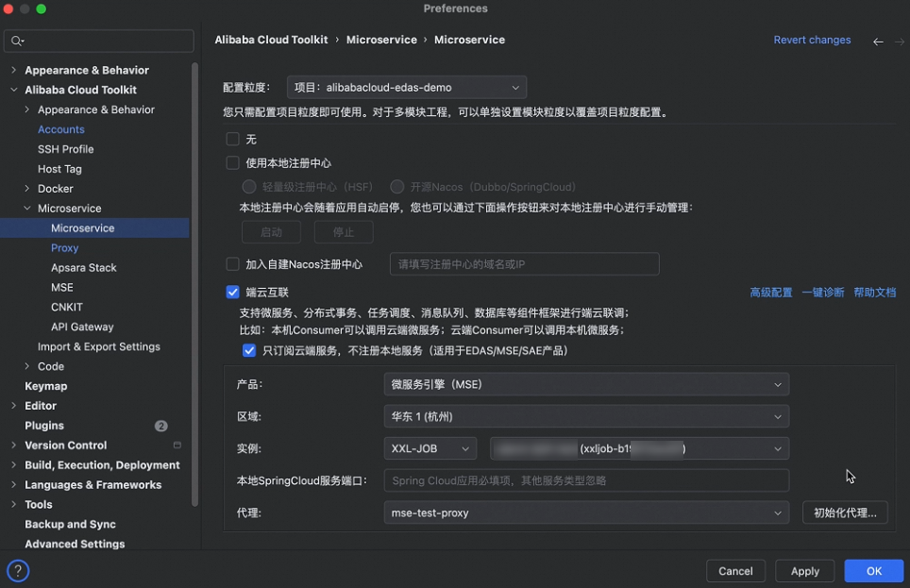Open the 产品 dropdown showing 微服务引擎 (MSE)
The image size is (910, 588).
586,384
